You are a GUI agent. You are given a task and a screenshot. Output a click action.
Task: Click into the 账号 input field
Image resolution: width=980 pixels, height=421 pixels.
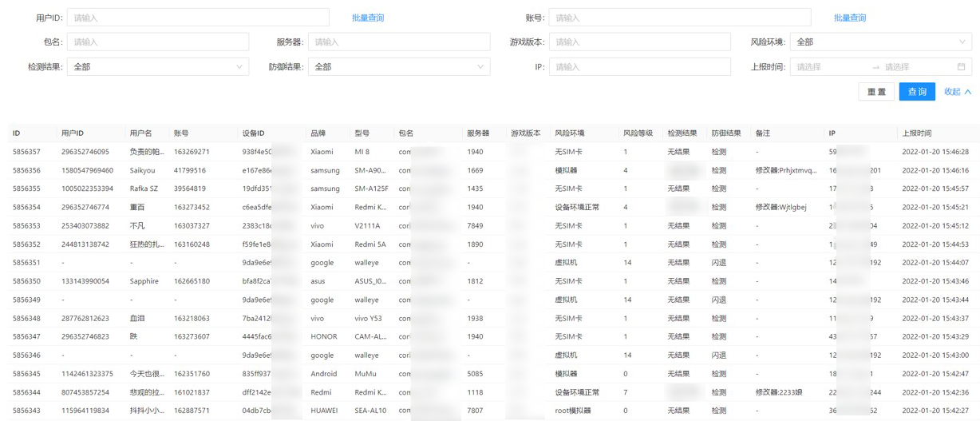pos(680,18)
